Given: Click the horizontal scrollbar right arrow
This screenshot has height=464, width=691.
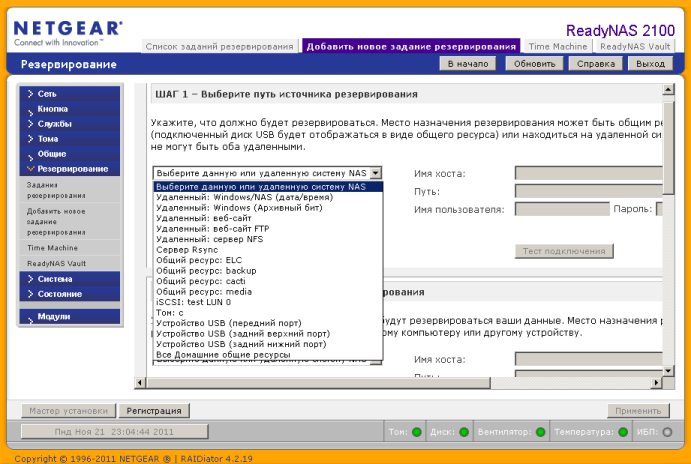Looking at the screenshot, I should point(657,382).
